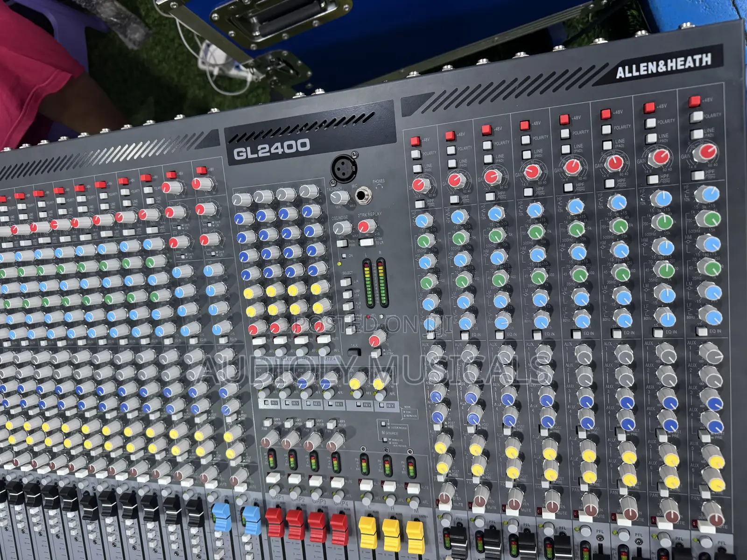Push the GRP4 TO LR switch

coord(331,424)
